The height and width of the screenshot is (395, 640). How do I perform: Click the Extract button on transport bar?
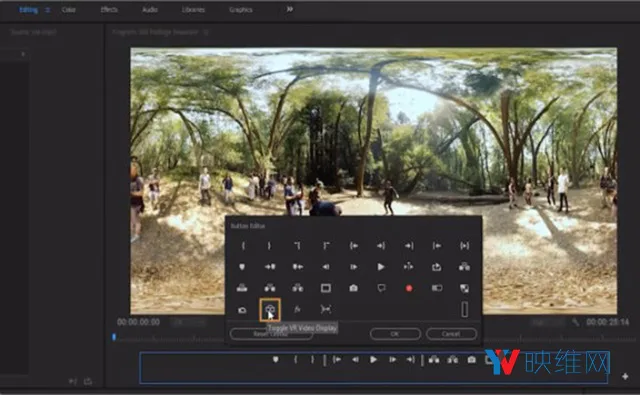click(452, 359)
